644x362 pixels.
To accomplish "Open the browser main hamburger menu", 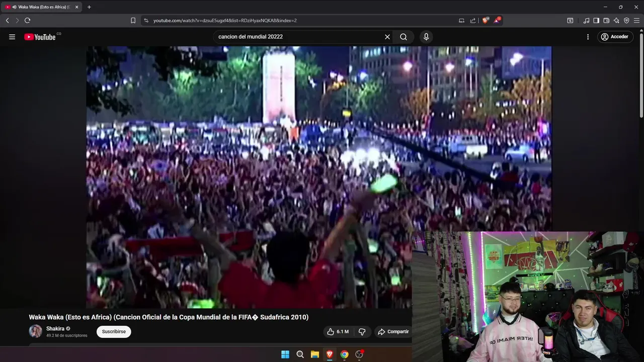I will point(637,21).
